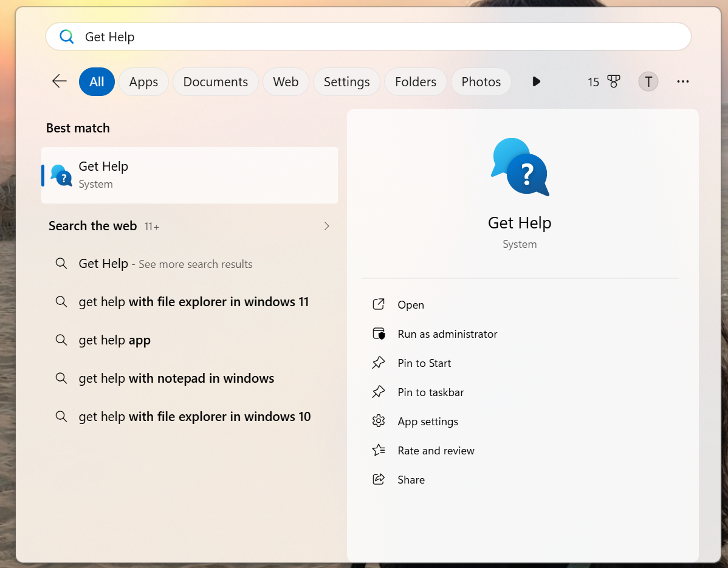This screenshot has width=728, height=568.
Task: Choose Open in the Get Help actions
Action: [411, 305]
